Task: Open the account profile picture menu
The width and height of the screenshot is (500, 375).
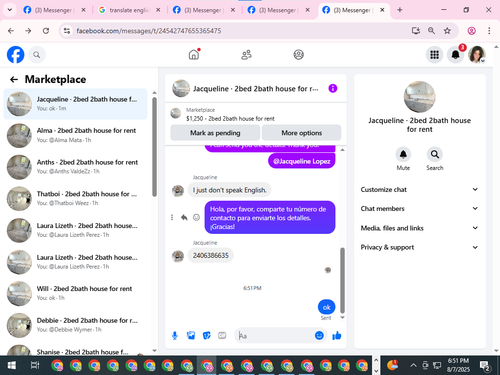Action: (x=477, y=55)
